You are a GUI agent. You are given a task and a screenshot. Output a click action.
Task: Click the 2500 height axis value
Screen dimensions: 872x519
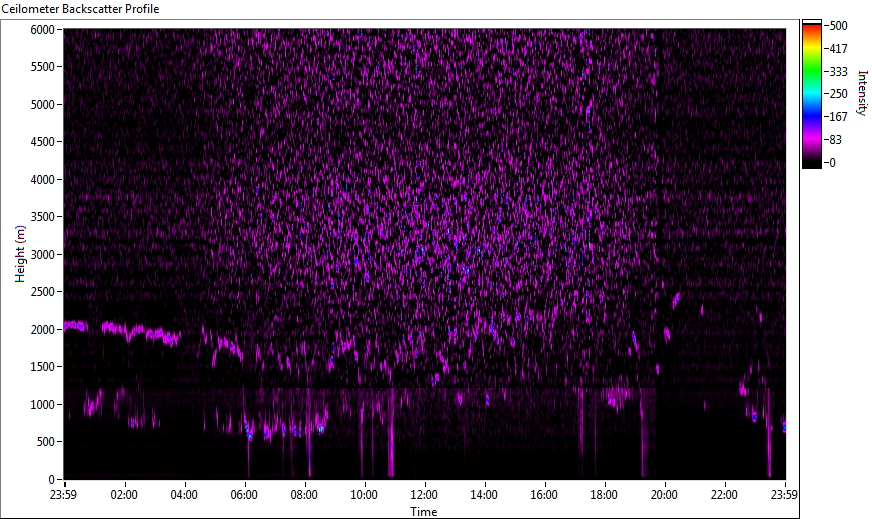tap(42, 292)
